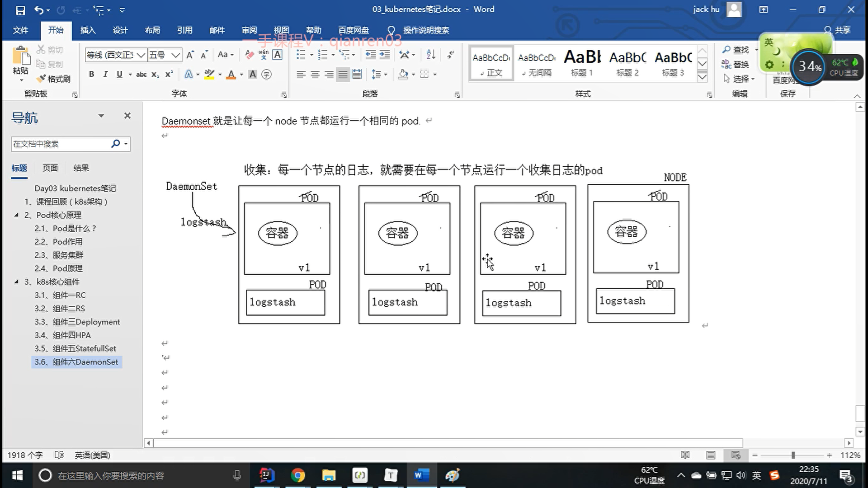868x488 pixels.
Task: Apply bullet list formatting
Action: (301, 55)
